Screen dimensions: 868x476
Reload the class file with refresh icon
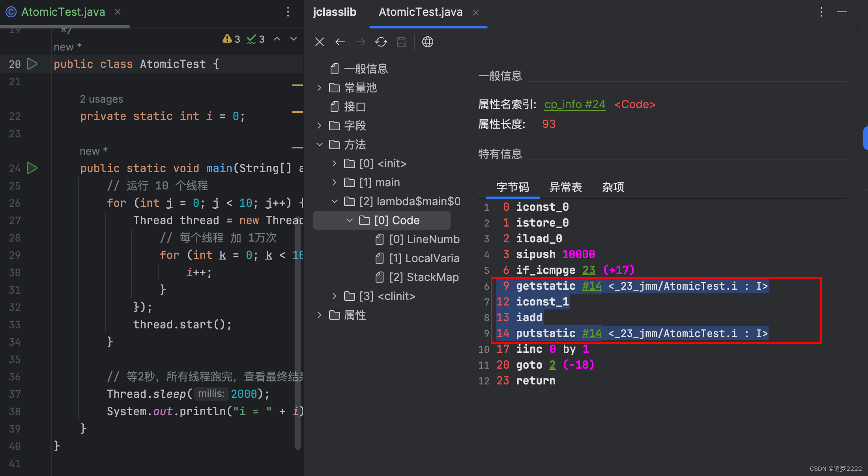coord(381,42)
